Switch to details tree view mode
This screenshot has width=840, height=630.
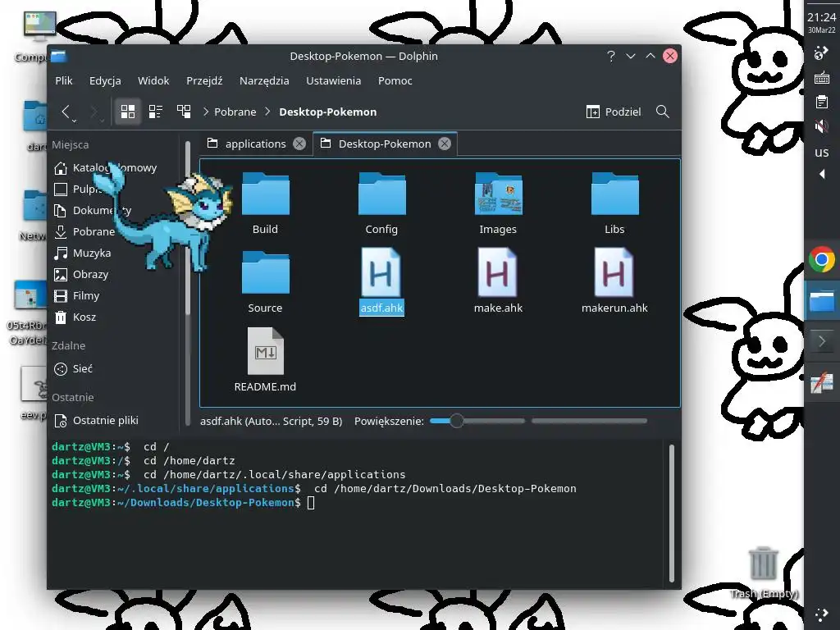click(x=184, y=112)
